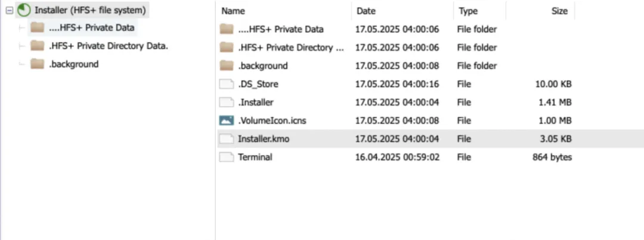The height and width of the screenshot is (240, 644).
Task: Click the Type column header
Action: tap(468, 11)
